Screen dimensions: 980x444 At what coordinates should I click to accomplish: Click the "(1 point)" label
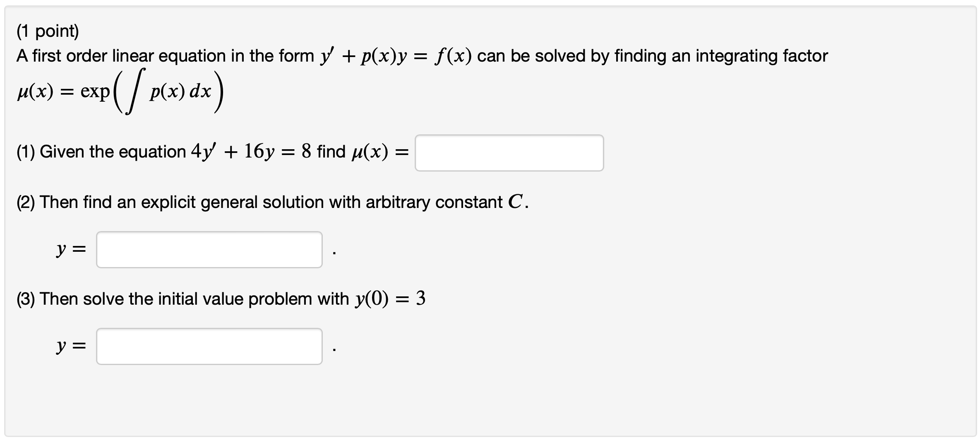point(48,31)
